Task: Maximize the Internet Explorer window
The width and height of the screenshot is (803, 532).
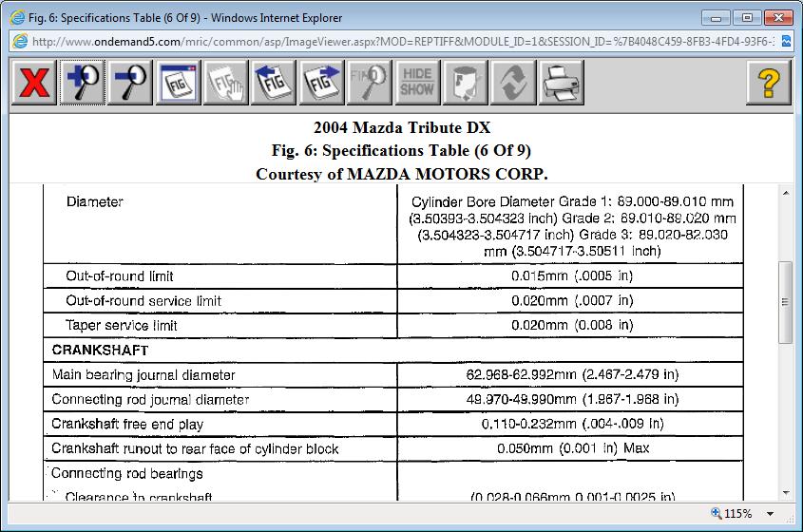Action: (x=747, y=18)
